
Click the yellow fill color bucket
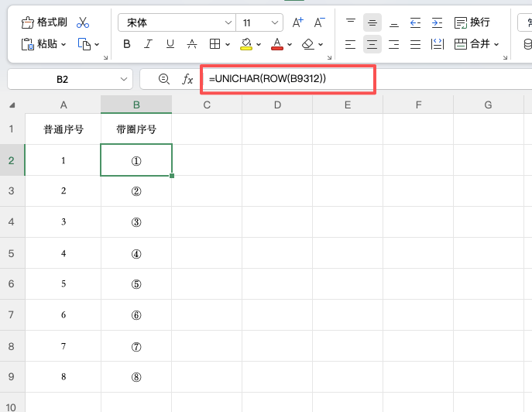pyautogui.click(x=246, y=44)
